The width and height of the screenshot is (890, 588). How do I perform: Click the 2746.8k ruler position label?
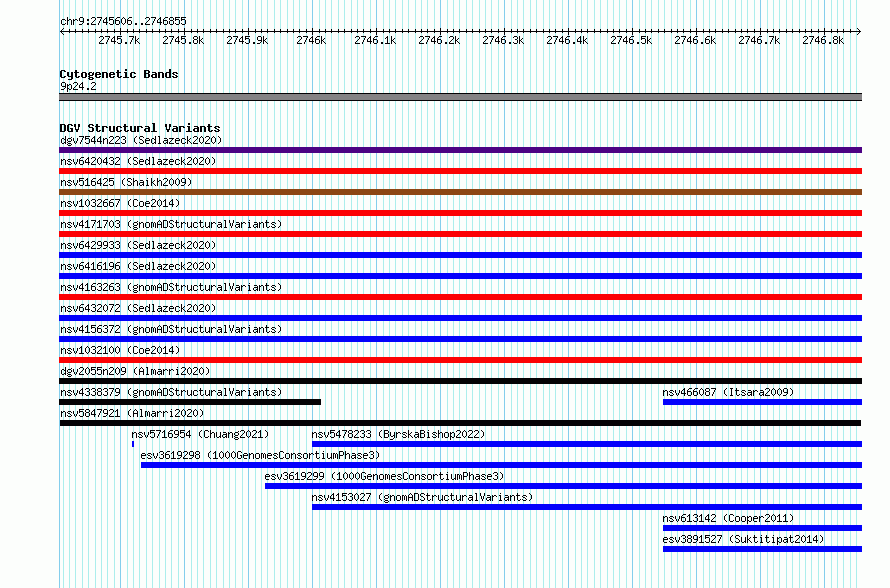click(823, 40)
